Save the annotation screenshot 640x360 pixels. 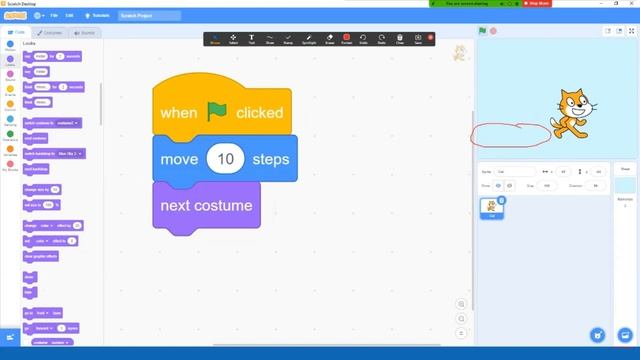(x=418, y=39)
